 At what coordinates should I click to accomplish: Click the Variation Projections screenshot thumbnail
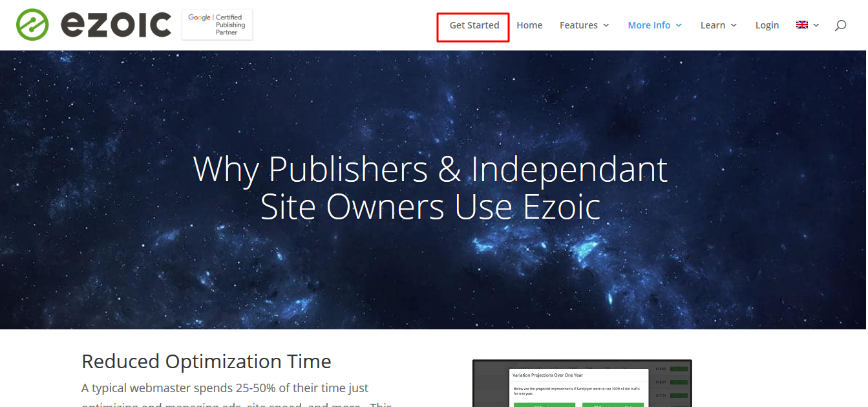tap(582, 383)
